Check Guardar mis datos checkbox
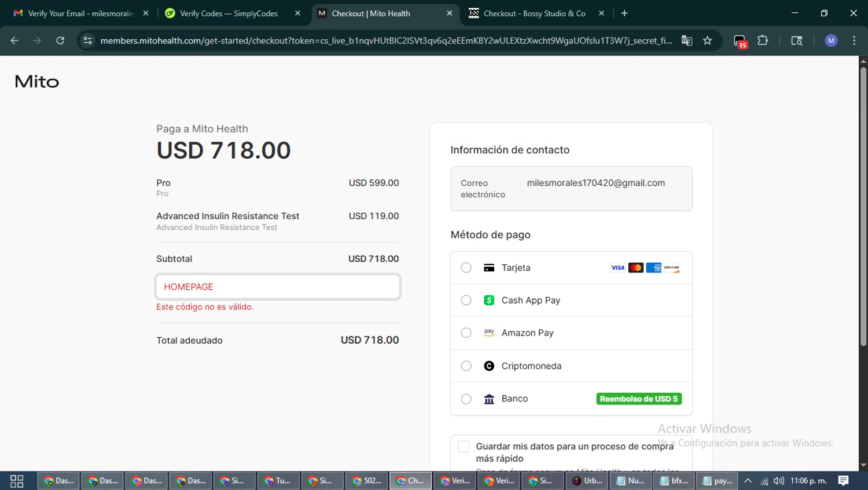The image size is (868, 490). tap(464, 446)
